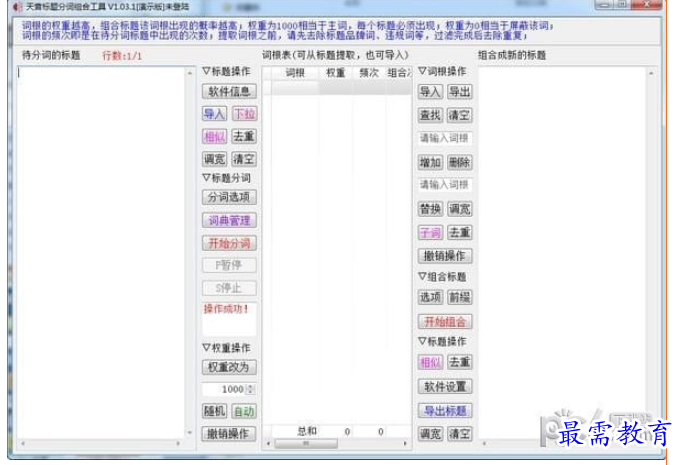
Task: Click the 增加 button
Action: point(430,163)
